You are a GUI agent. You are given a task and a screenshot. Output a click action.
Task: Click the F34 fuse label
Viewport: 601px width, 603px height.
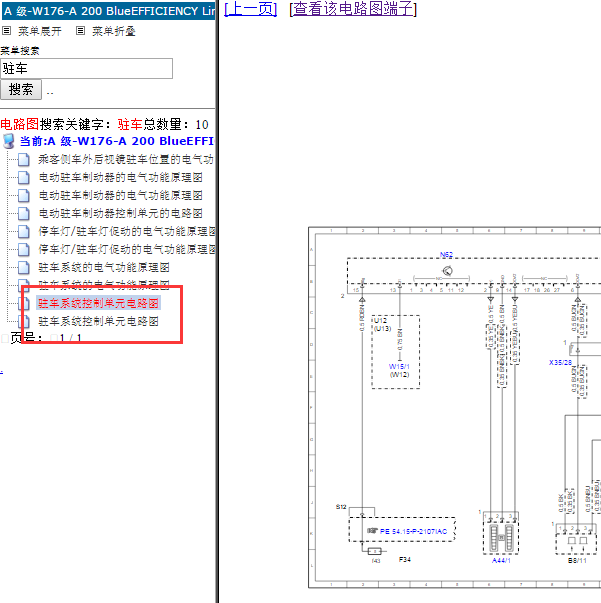click(x=405, y=560)
